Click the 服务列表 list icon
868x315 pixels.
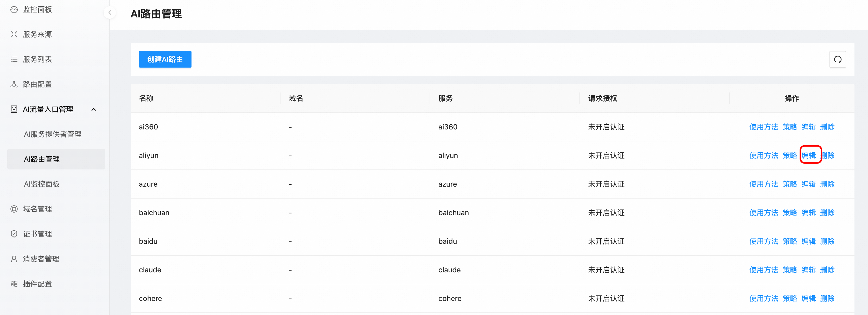14,59
